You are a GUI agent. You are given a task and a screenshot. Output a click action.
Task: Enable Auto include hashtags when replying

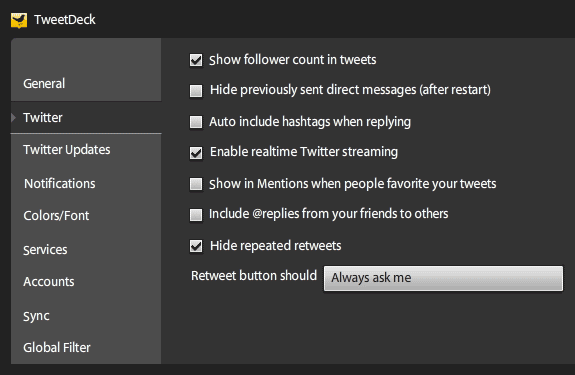pyautogui.click(x=196, y=122)
